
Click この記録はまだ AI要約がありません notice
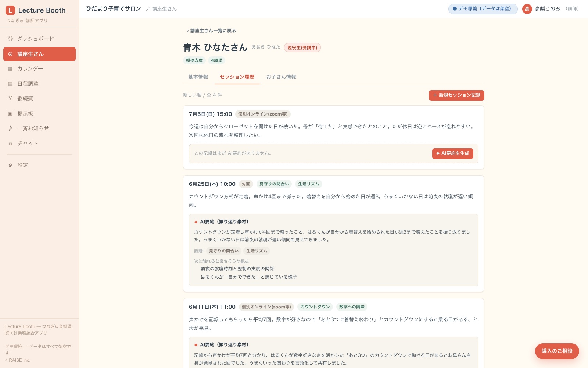tap(233, 153)
